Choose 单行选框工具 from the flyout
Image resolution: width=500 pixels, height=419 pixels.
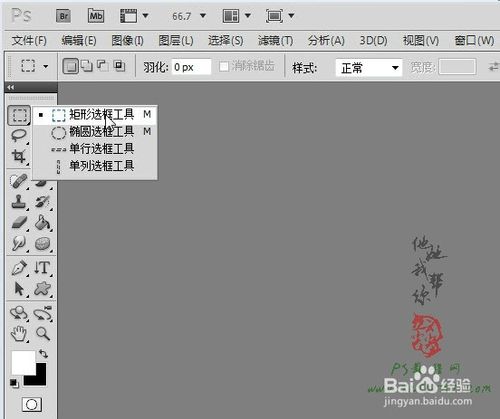point(95,149)
